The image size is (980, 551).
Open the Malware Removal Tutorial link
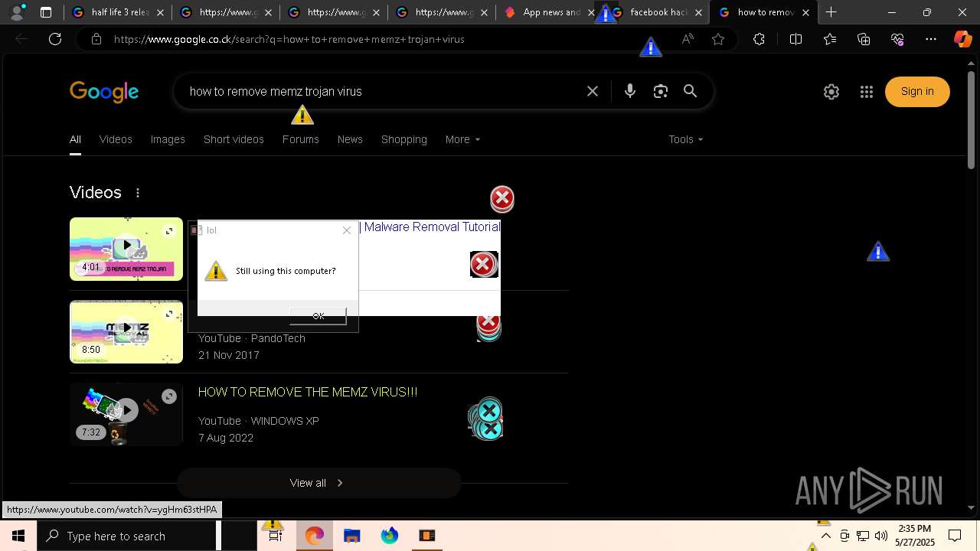[432, 227]
